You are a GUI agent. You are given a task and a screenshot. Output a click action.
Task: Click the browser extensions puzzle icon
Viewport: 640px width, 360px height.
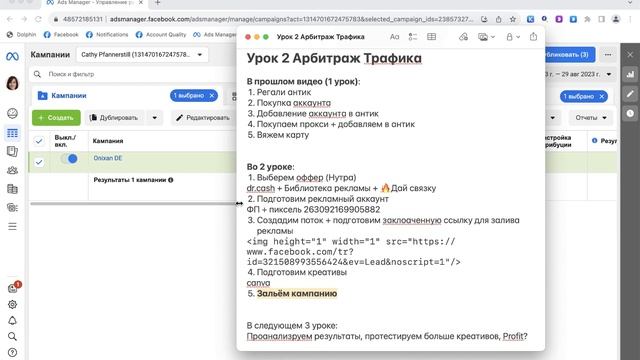click(x=587, y=19)
